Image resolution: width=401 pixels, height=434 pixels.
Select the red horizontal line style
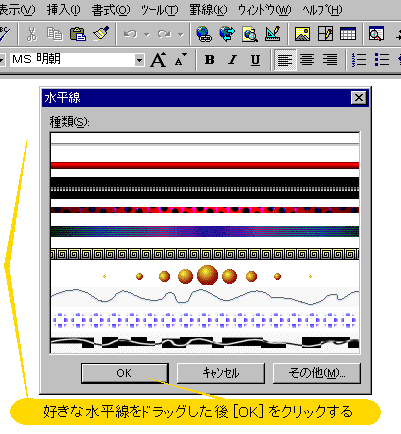pos(205,165)
